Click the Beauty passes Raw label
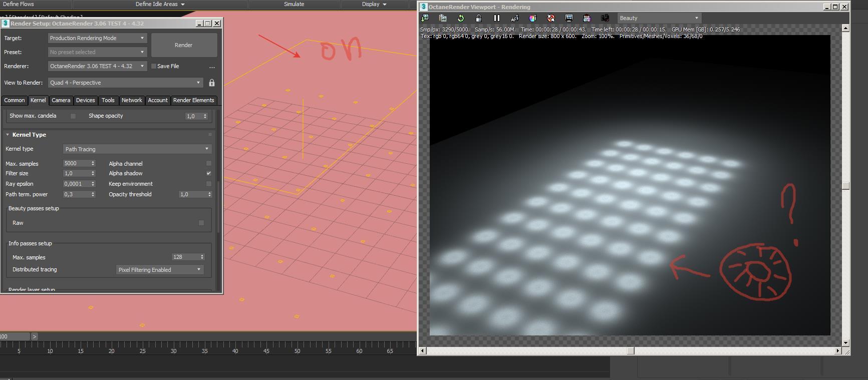 point(18,223)
